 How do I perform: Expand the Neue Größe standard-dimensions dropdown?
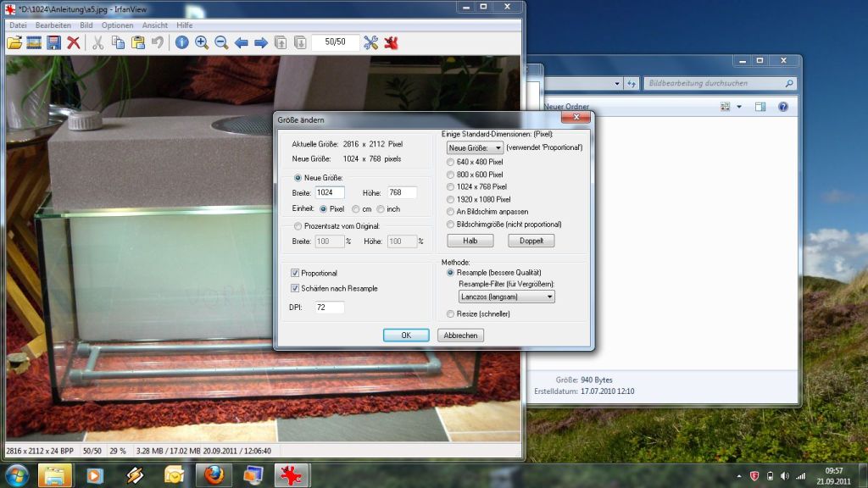point(475,148)
